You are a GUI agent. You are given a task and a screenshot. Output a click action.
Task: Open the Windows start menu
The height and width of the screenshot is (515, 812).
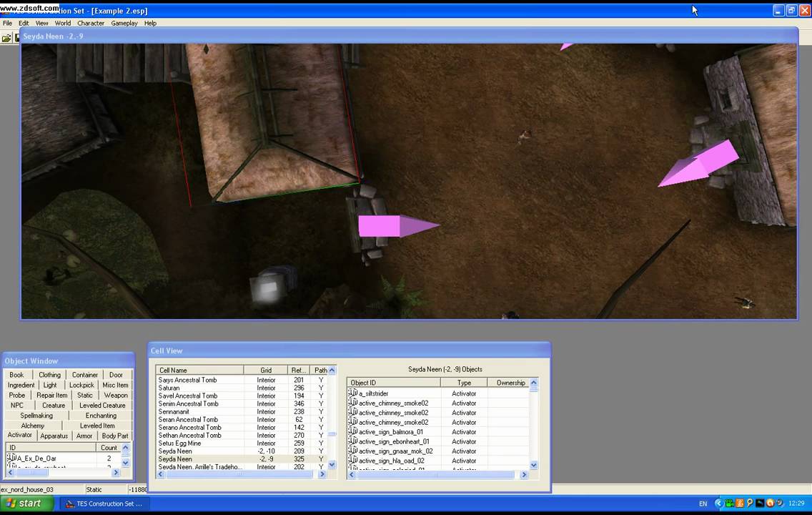coord(26,503)
